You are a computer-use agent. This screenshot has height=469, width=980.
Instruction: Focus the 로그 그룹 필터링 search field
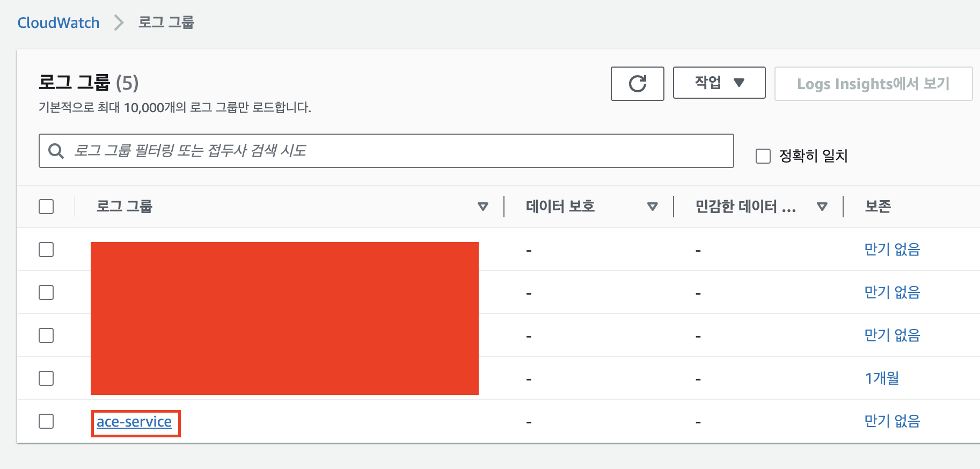(386, 151)
